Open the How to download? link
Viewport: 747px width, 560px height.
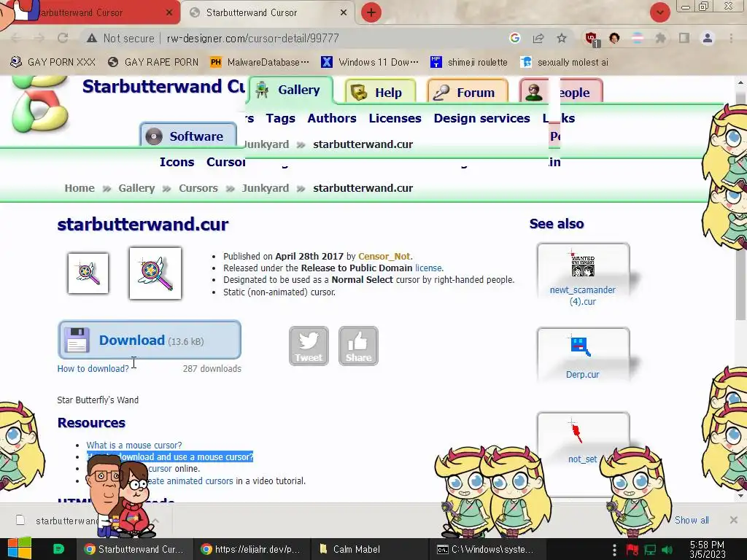pos(93,368)
